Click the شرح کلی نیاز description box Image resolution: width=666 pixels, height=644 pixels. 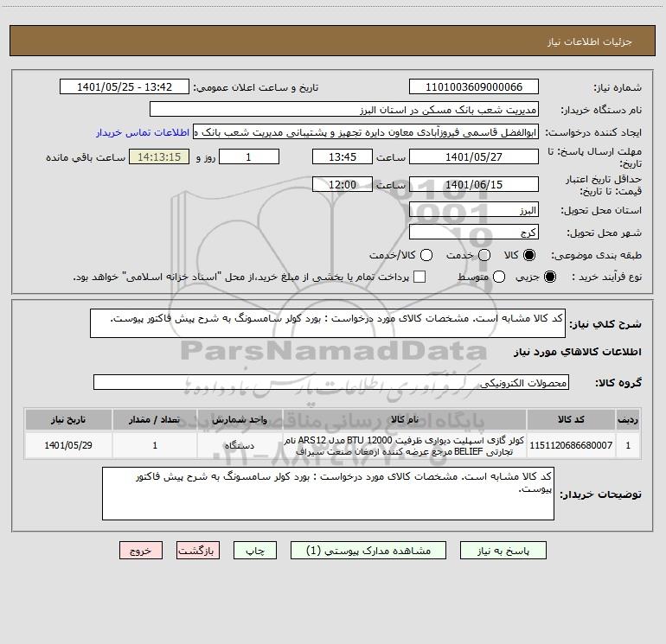pyautogui.click(x=328, y=323)
